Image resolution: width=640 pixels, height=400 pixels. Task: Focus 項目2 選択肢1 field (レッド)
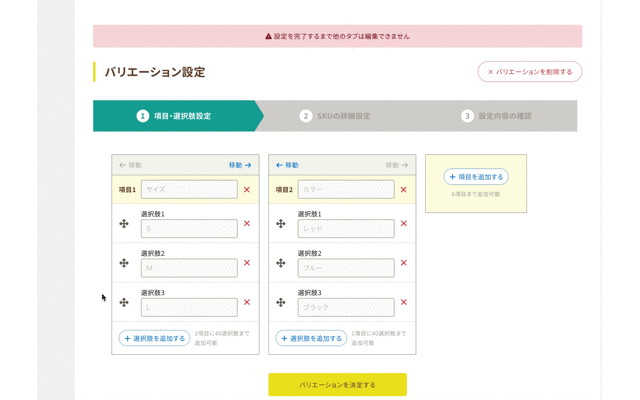point(346,229)
